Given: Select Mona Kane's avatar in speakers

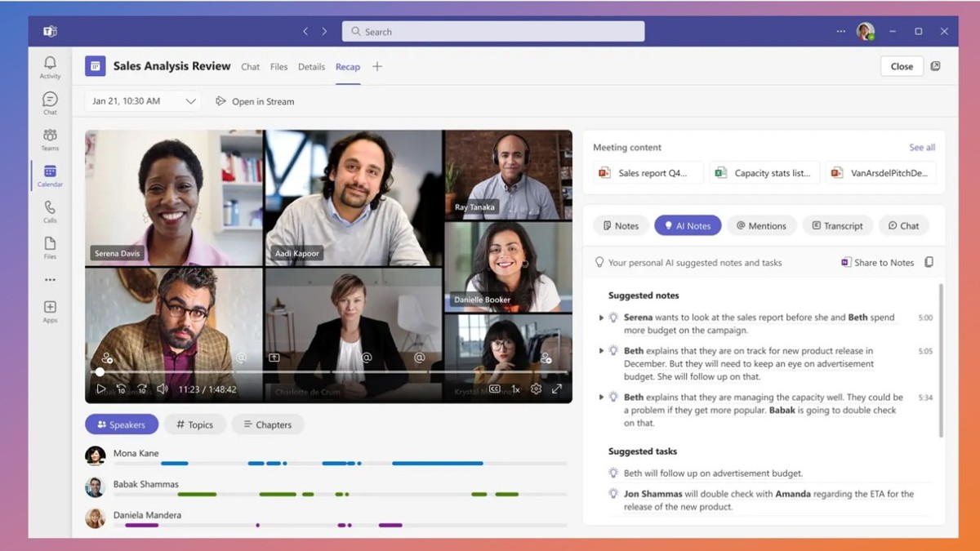Looking at the screenshot, I should [x=96, y=455].
